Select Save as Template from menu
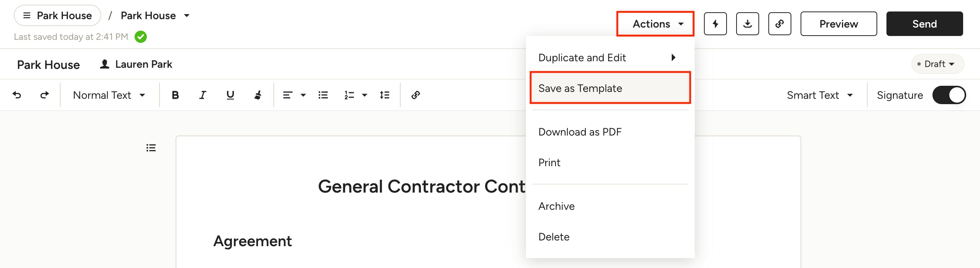Screen dimensions: 980x268 (610, 88)
